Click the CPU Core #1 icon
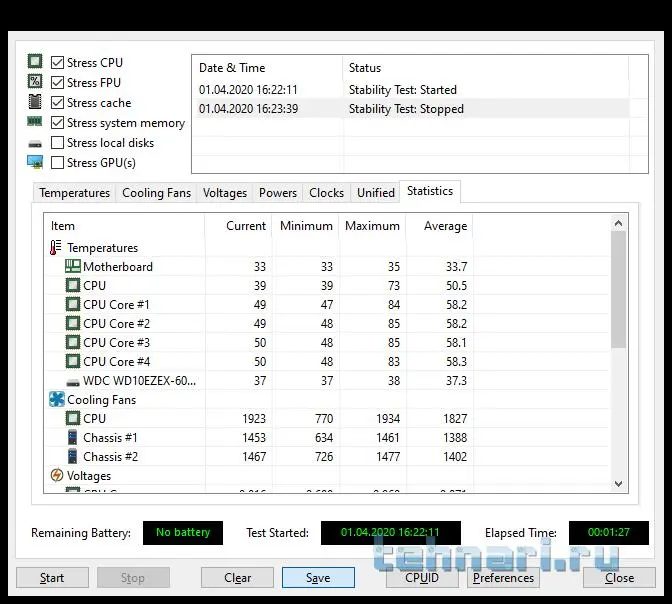Viewport: 672px width, 604px height. pos(72,304)
